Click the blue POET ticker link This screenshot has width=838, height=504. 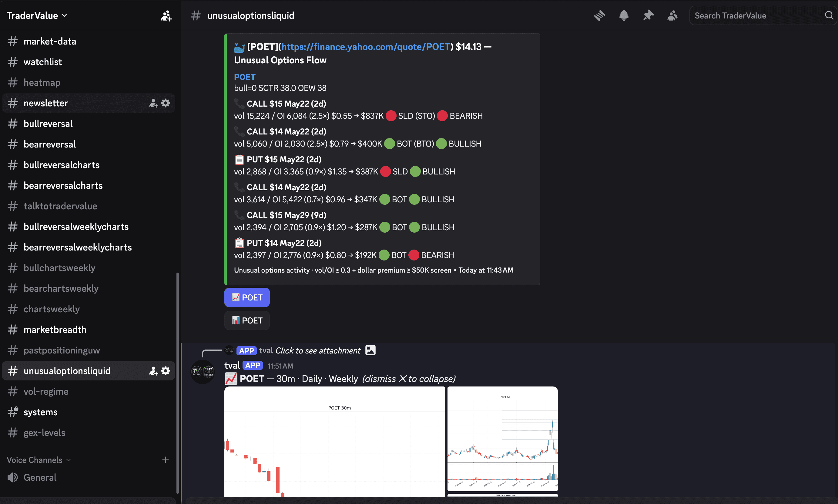(x=244, y=77)
